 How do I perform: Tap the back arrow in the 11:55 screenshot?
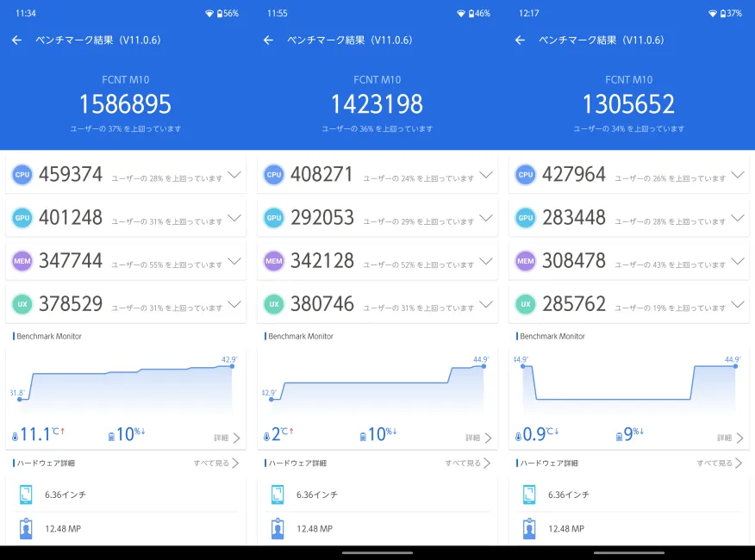[x=269, y=40]
